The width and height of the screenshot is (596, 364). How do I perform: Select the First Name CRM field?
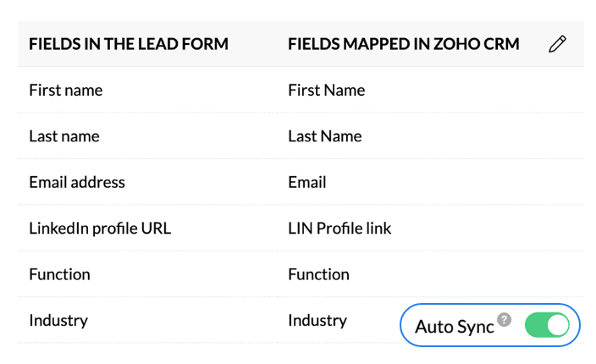tap(327, 90)
